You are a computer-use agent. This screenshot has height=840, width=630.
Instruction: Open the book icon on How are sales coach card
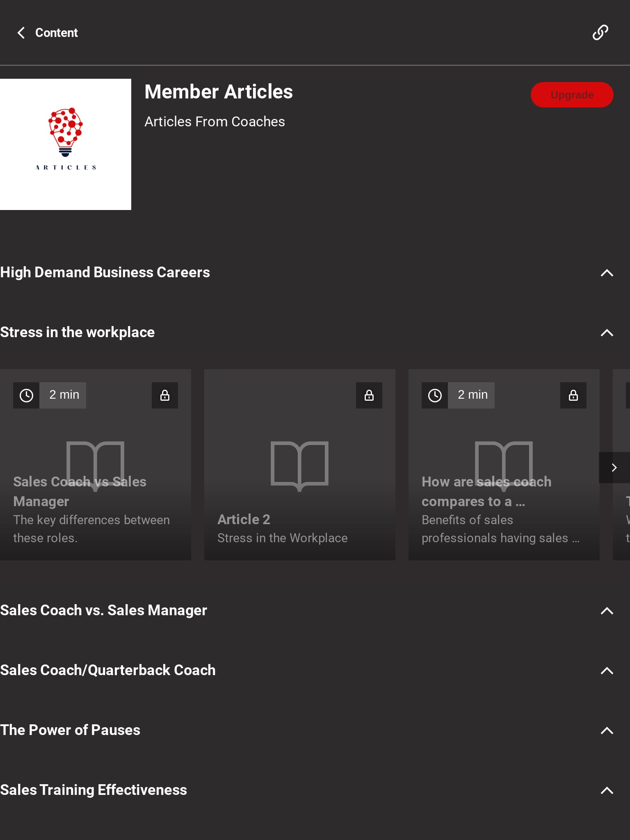(x=504, y=466)
